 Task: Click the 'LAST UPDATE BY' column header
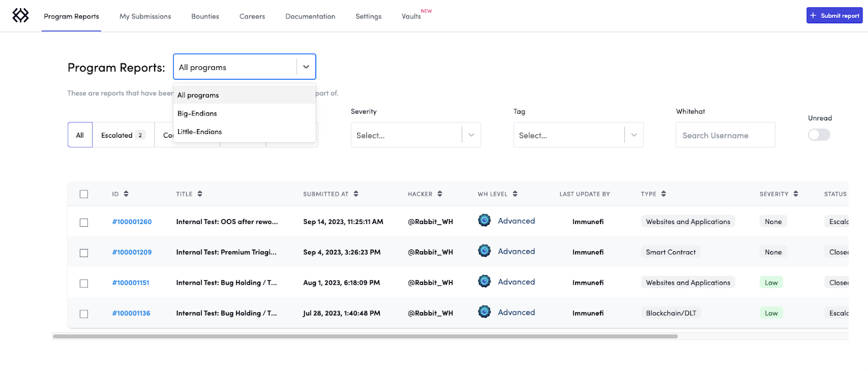pos(585,194)
